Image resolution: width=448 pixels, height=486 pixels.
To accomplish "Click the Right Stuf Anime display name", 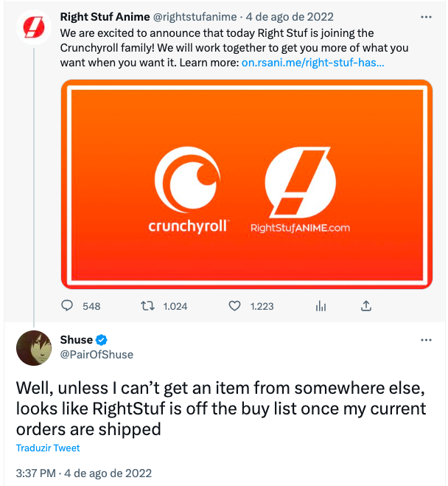I will (105, 17).
